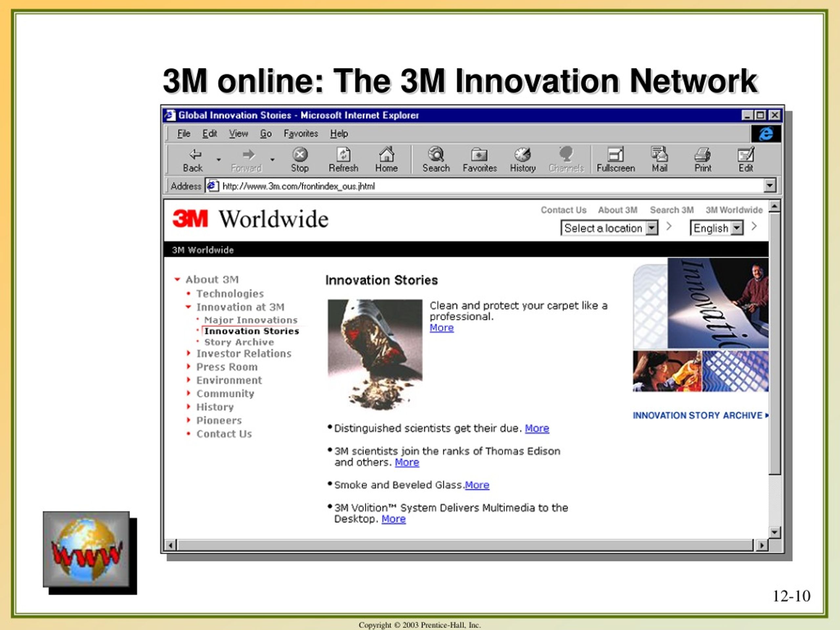Open More link for Distinguished scientists
Screen dimensions: 840x630
click(537, 428)
